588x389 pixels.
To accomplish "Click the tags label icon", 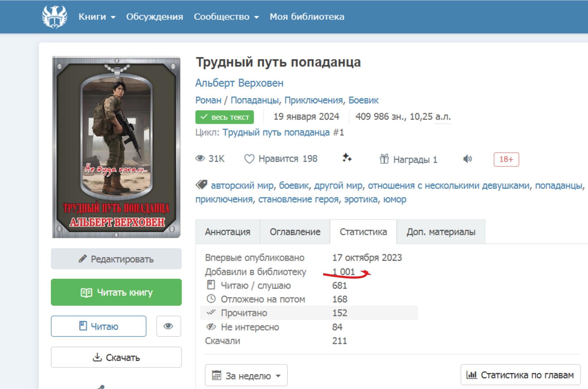I will point(201,185).
